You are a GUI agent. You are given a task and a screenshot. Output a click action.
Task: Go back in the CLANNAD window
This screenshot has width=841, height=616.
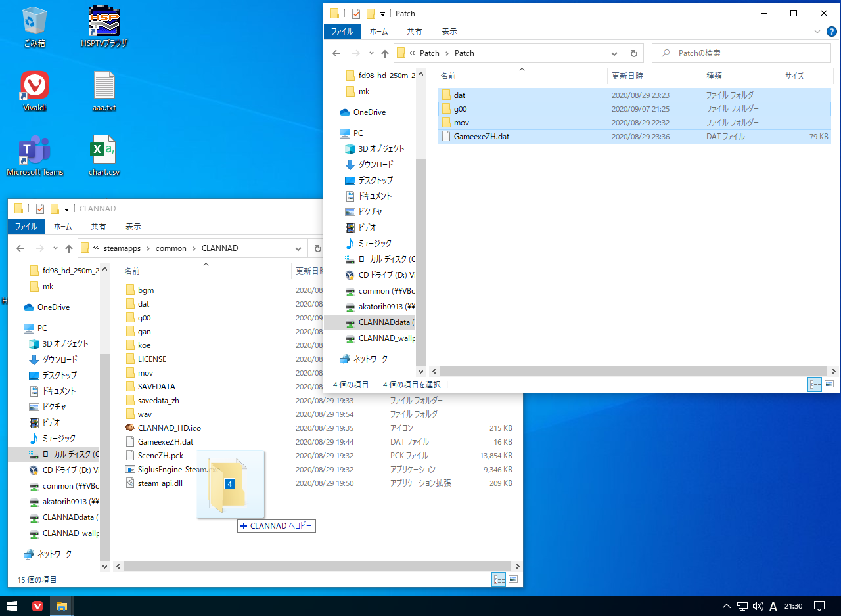20,248
